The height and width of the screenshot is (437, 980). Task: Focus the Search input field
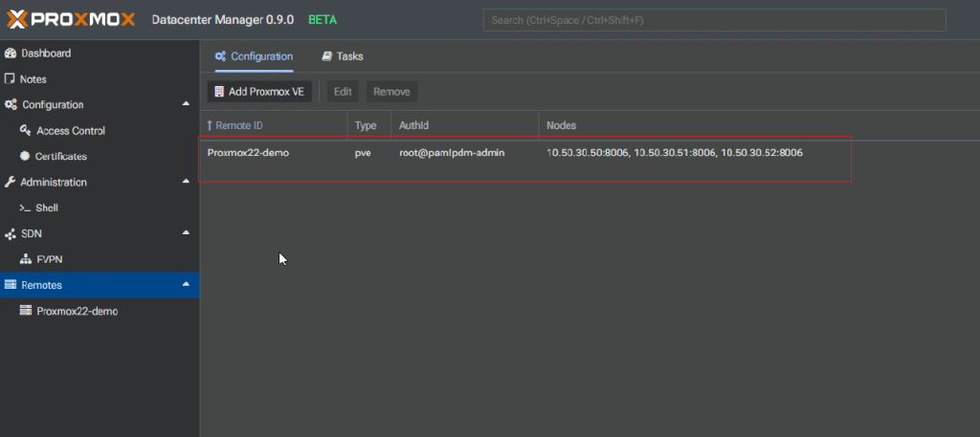(714, 20)
